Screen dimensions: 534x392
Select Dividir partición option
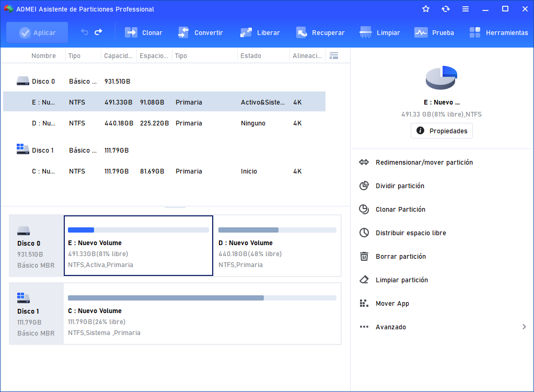pyautogui.click(x=400, y=186)
